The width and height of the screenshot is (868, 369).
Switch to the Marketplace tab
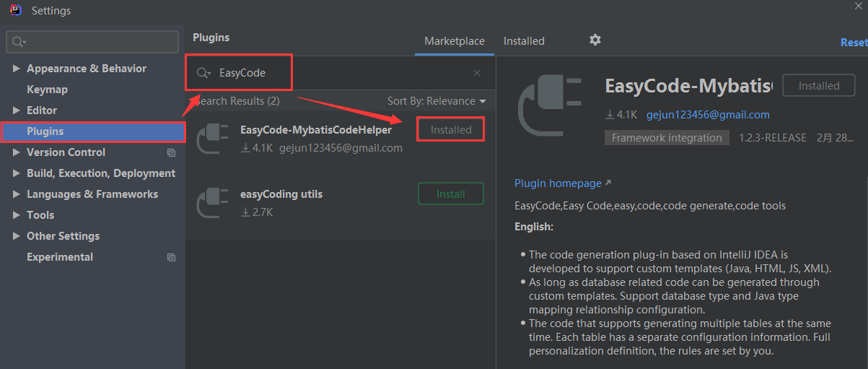click(x=455, y=41)
